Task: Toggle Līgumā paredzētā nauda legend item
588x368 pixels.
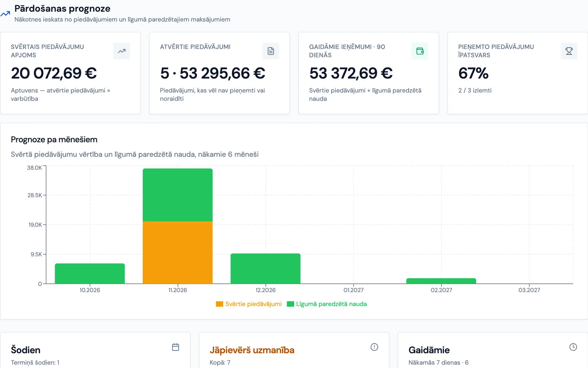Action: point(327,304)
